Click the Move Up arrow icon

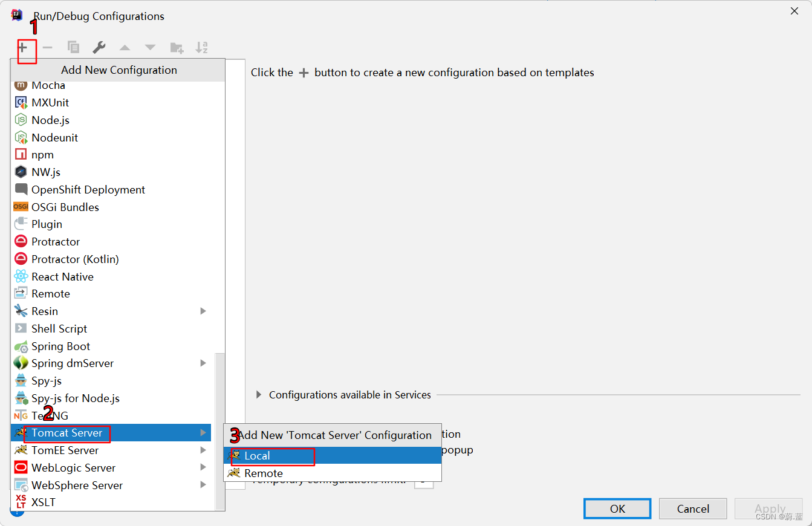125,47
